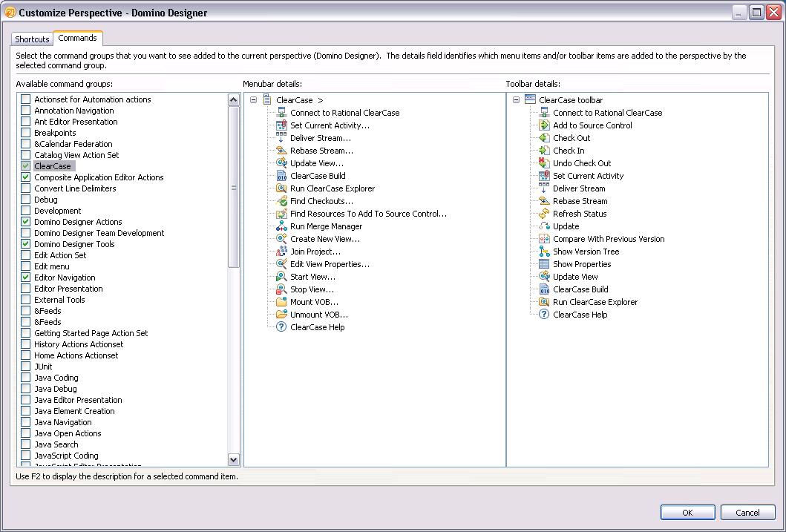786x532 pixels.
Task: Click the Refresh Status icon
Action: point(544,214)
